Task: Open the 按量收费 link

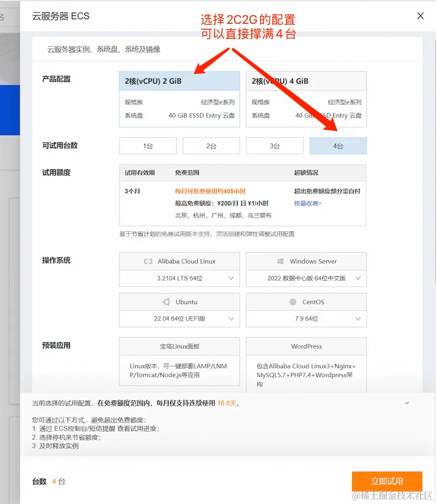Action: tap(308, 203)
